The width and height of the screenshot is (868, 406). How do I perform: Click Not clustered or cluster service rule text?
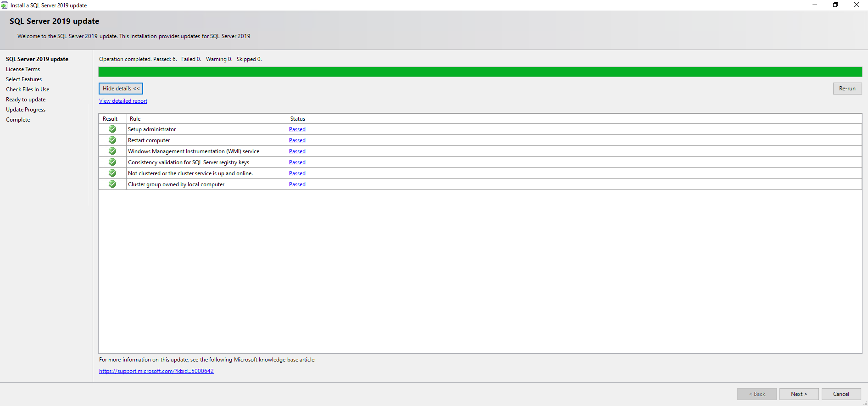pyautogui.click(x=190, y=173)
